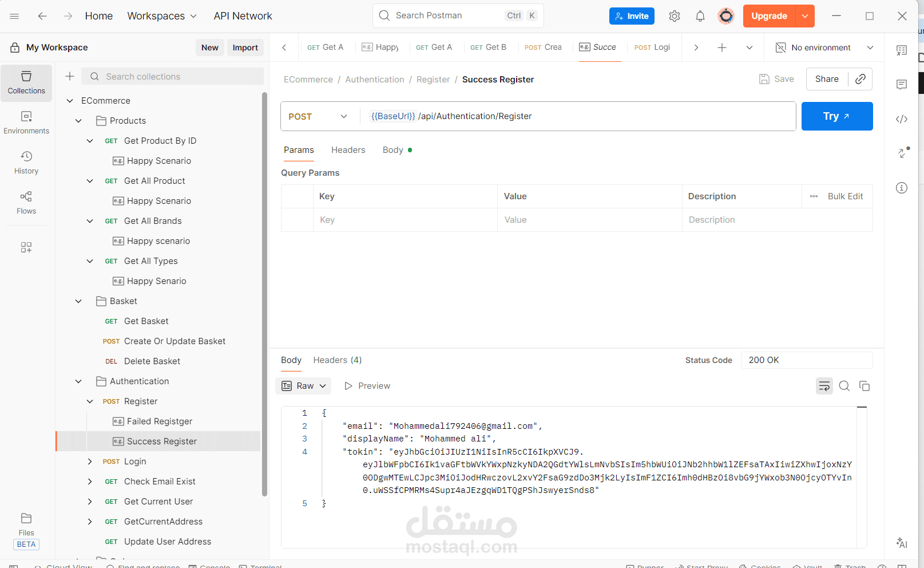
Task: Open the Bulk Edit link
Action: (x=845, y=196)
